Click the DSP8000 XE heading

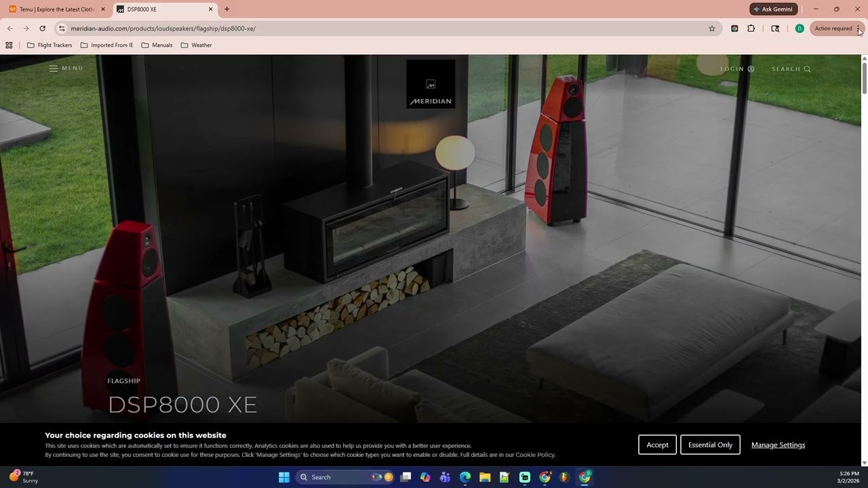(x=182, y=405)
